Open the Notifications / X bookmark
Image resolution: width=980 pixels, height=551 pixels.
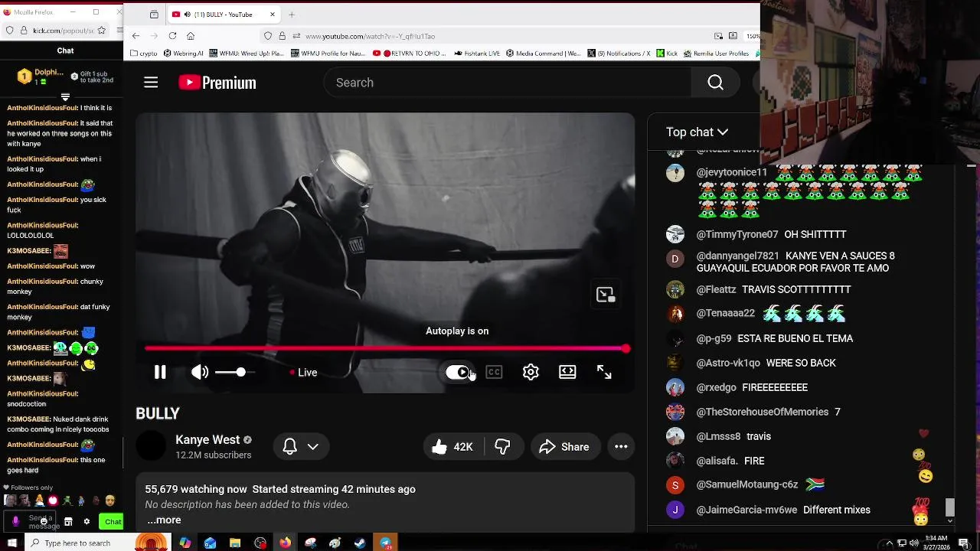[x=619, y=54]
